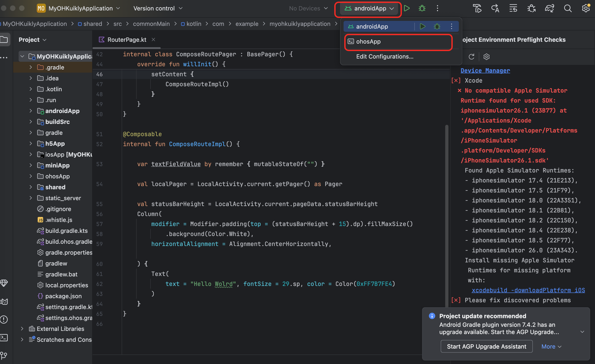Screen dimensions: 595x364
Task: Click the Debug bug icon in top toolbar
Action: pos(422,8)
